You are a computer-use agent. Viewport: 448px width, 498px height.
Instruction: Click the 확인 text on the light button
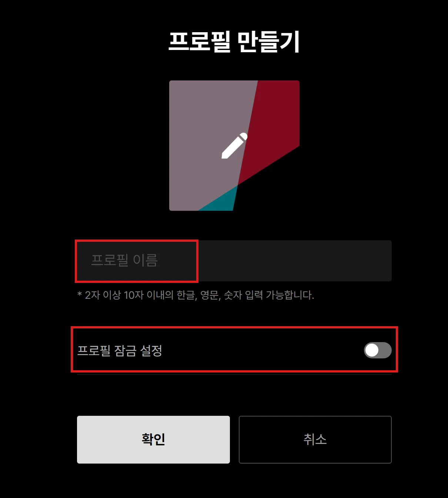click(153, 439)
